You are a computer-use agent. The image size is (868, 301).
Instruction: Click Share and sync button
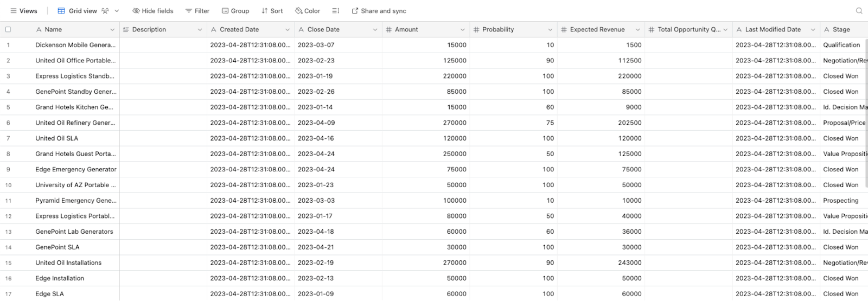click(379, 11)
